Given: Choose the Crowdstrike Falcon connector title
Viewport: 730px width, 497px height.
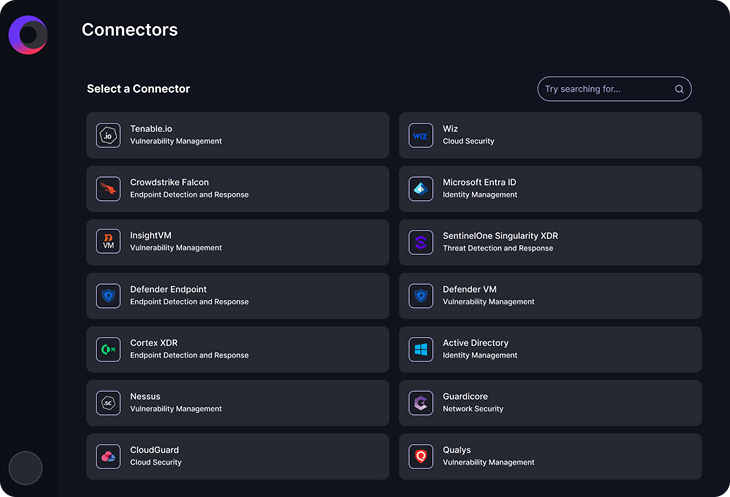Looking at the screenshot, I should coord(169,182).
